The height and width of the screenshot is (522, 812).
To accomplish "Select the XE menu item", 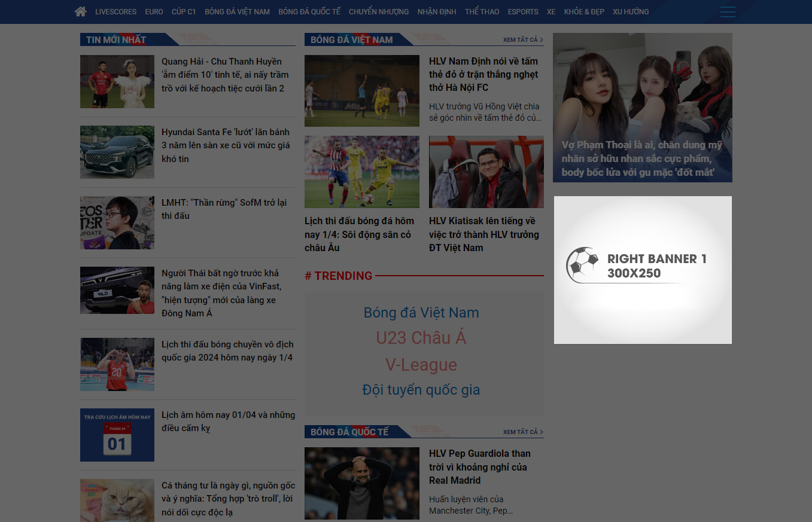I will click(551, 12).
